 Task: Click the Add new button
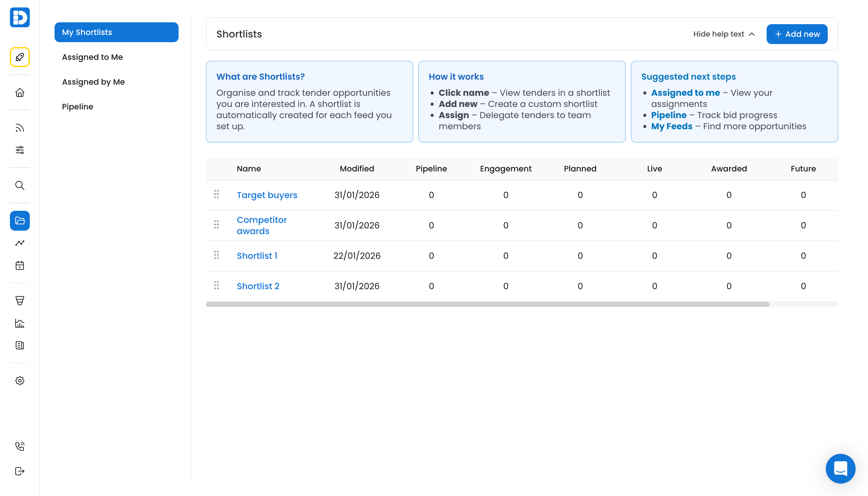coord(796,34)
